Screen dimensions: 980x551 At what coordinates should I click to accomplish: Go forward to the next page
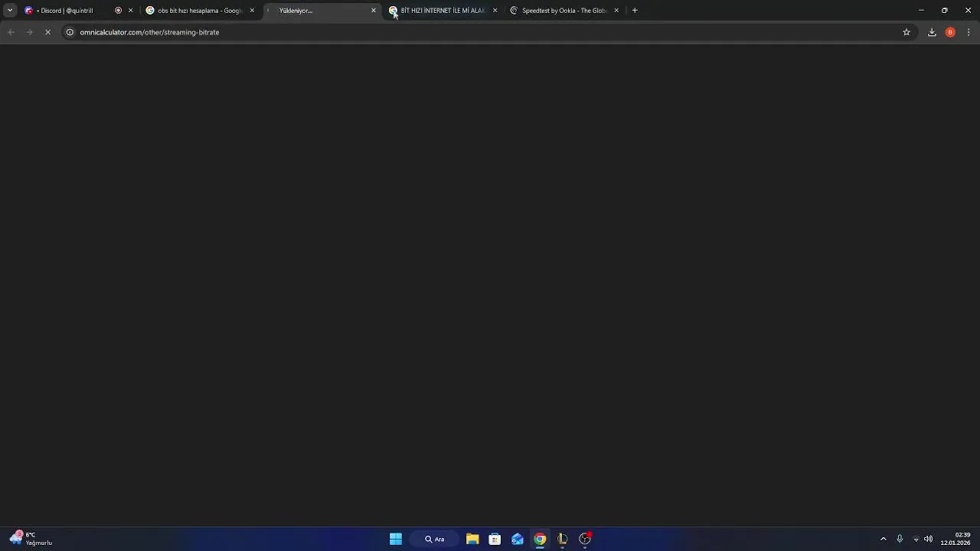pyautogui.click(x=29, y=32)
